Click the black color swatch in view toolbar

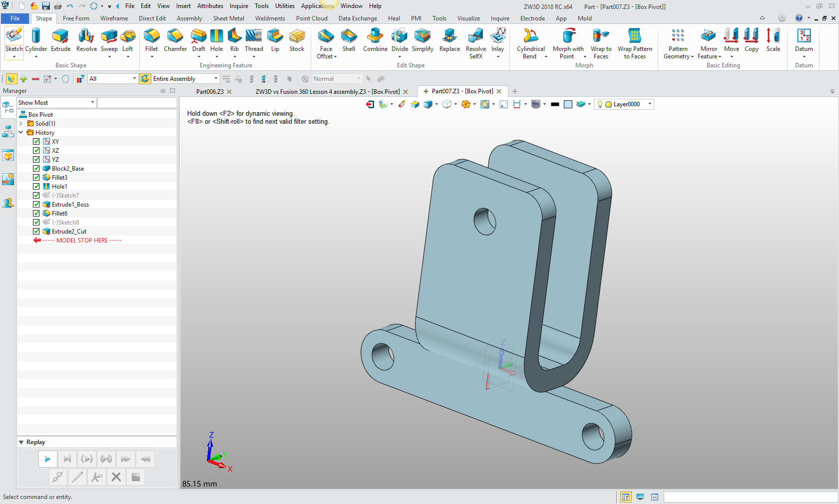point(555,104)
